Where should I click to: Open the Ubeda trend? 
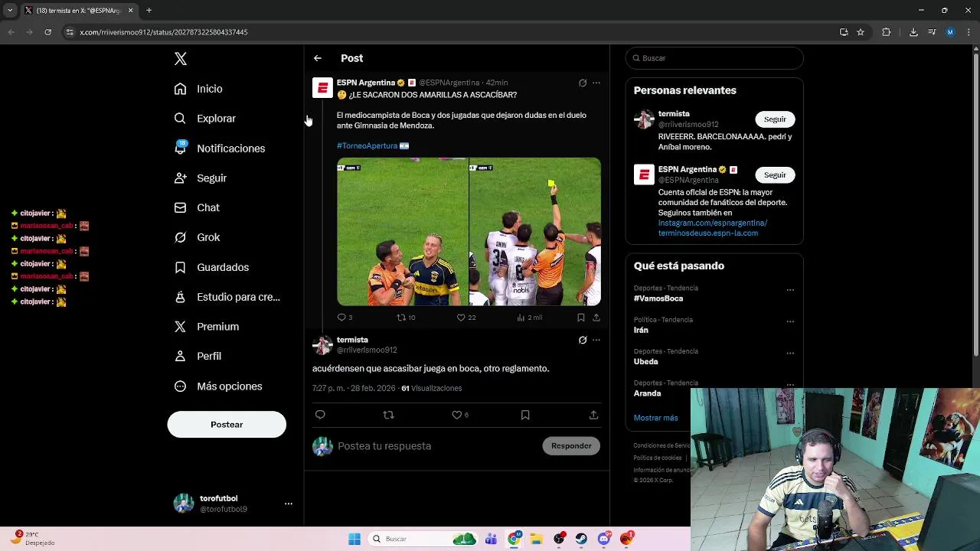646,361
